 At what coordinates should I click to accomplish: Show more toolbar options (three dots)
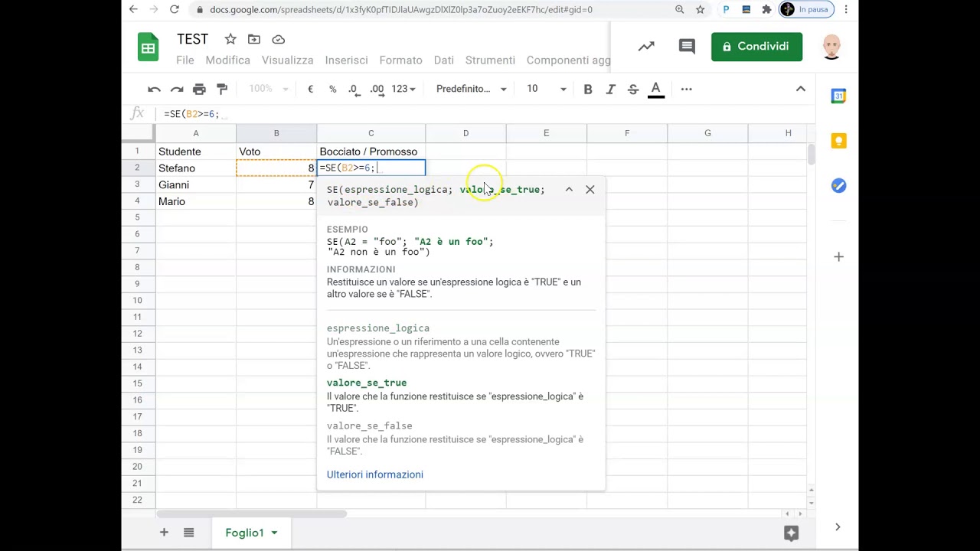[x=686, y=89]
